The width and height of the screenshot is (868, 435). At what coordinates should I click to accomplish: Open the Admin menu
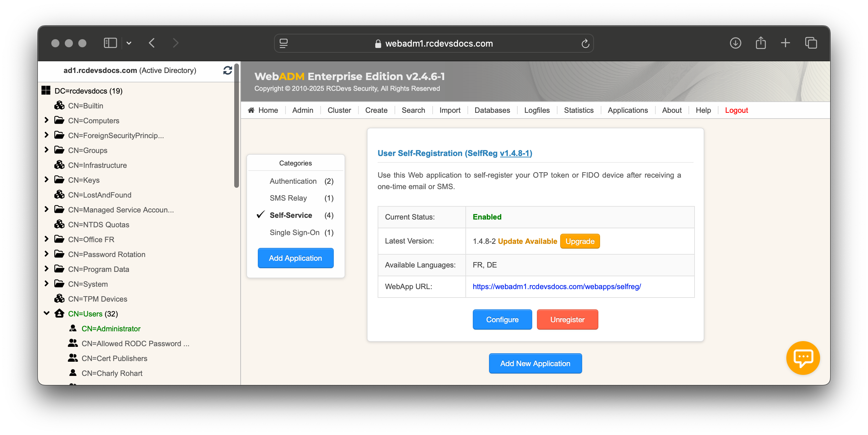(x=303, y=110)
